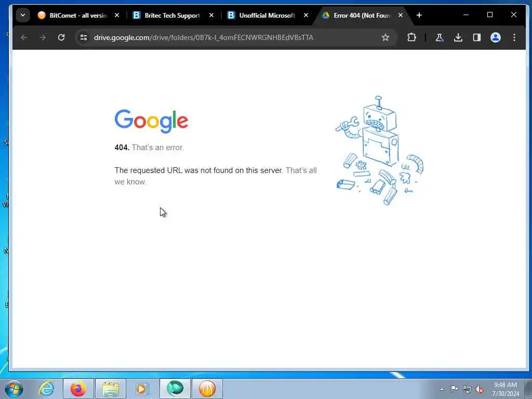Click "The requested URL was not found" text

pos(198,170)
